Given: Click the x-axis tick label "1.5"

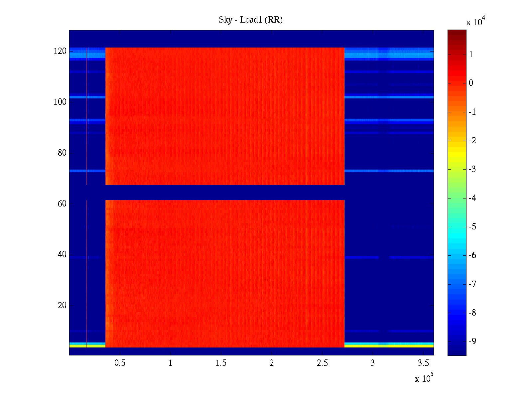Looking at the screenshot, I should (x=221, y=363).
